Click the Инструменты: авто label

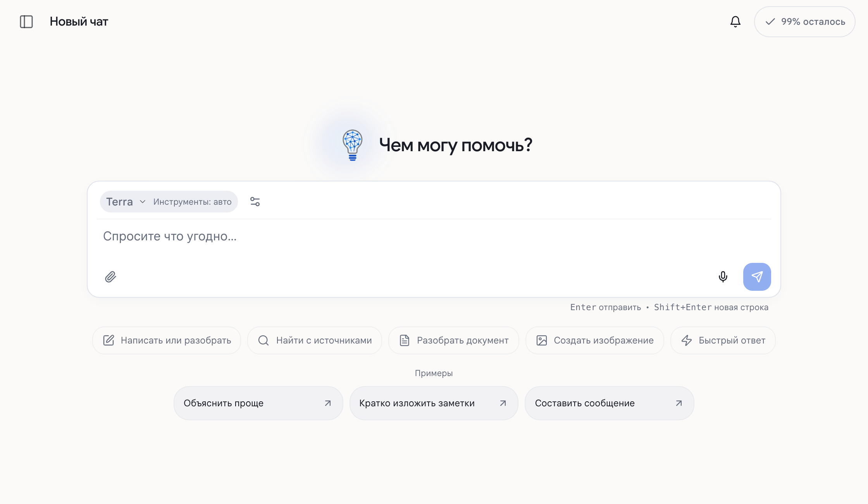tap(192, 202)
